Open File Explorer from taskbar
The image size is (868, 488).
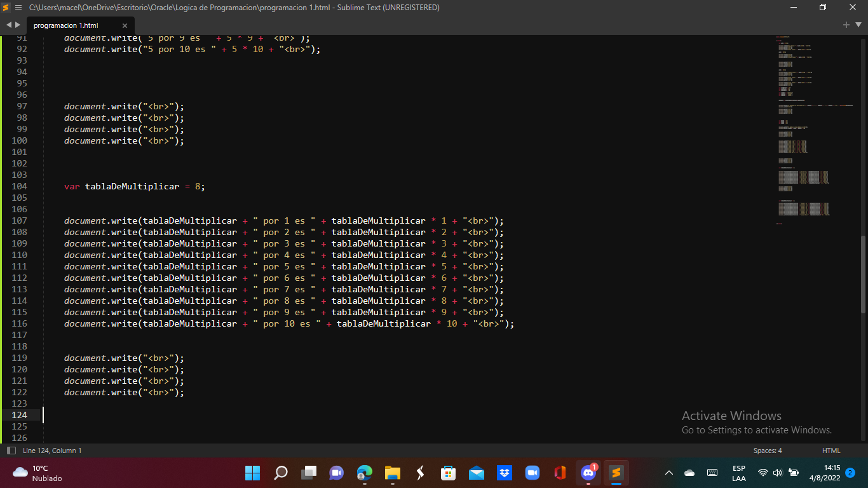pos(393,473)
